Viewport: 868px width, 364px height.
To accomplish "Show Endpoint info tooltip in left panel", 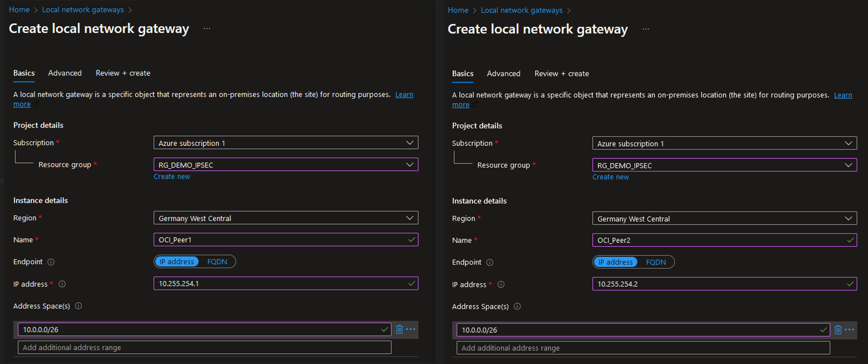I will click(x=51, y=262).
